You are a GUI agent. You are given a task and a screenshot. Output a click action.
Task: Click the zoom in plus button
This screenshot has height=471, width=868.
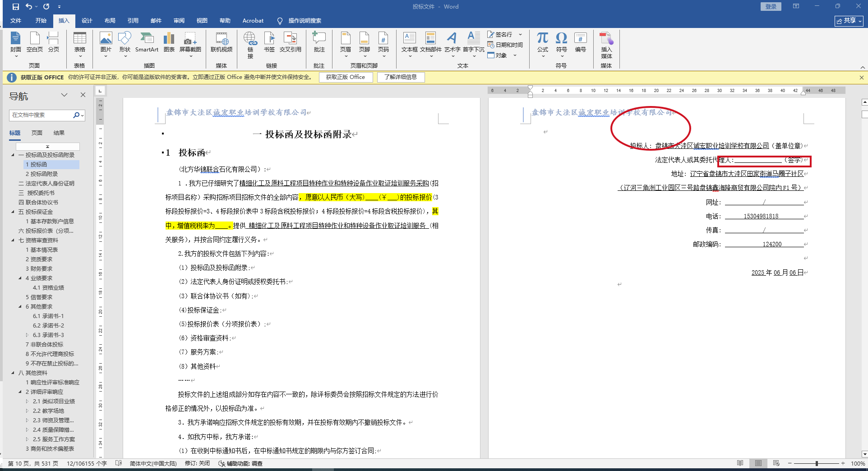click(843, 463)
